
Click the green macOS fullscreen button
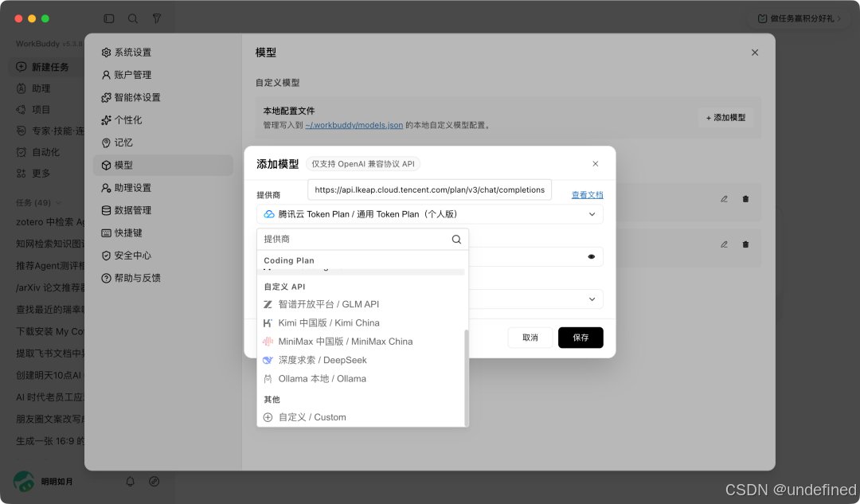(45, 18)
